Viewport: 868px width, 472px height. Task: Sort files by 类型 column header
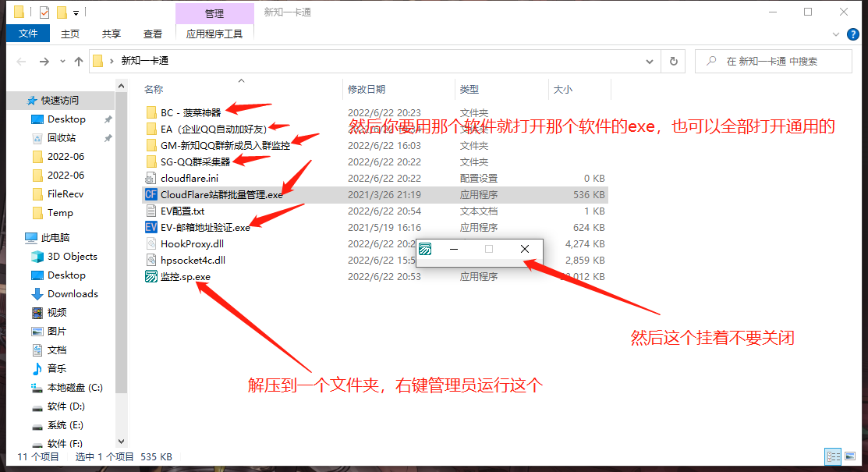pyautogui.click(x=469, y=89)
